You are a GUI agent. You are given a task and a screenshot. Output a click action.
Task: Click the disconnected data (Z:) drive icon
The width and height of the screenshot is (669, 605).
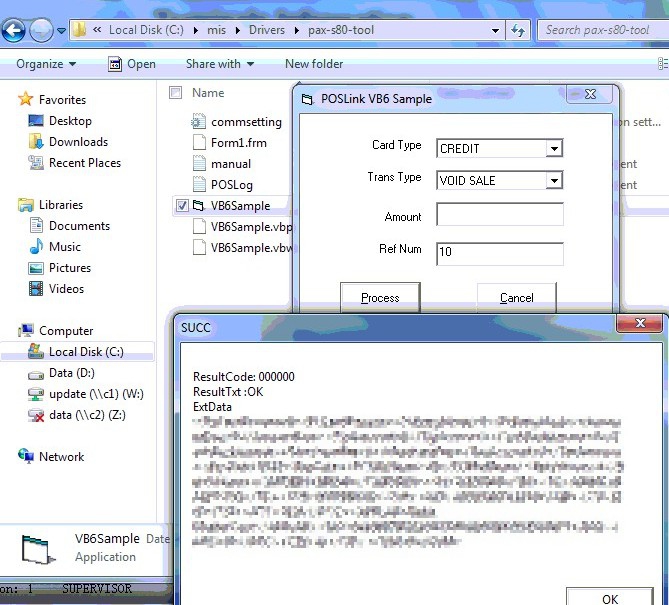click(36, 415)
